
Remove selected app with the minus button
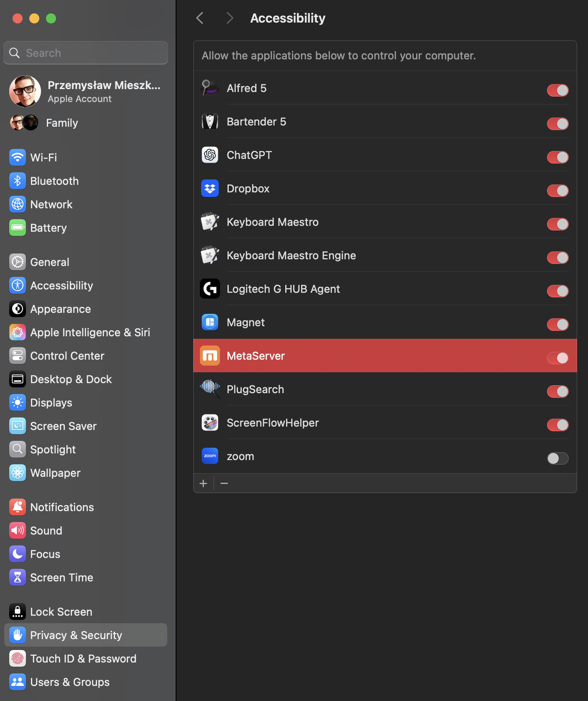224,484
